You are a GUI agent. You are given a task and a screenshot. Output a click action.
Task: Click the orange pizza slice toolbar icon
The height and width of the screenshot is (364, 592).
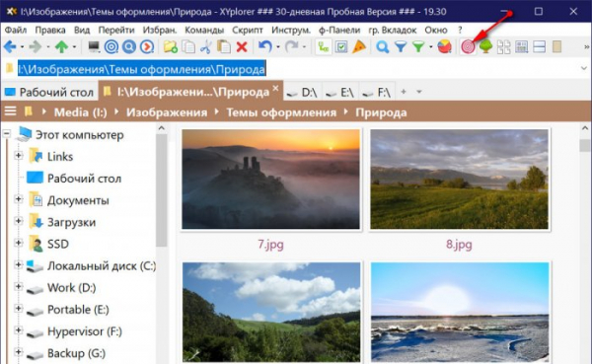point(359,46)
